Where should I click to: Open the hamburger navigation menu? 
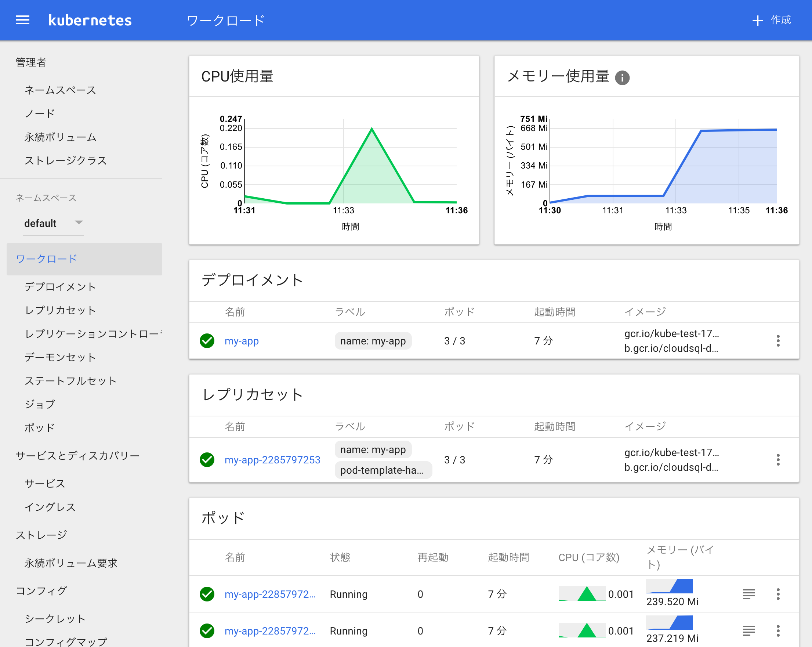point(23,20)
